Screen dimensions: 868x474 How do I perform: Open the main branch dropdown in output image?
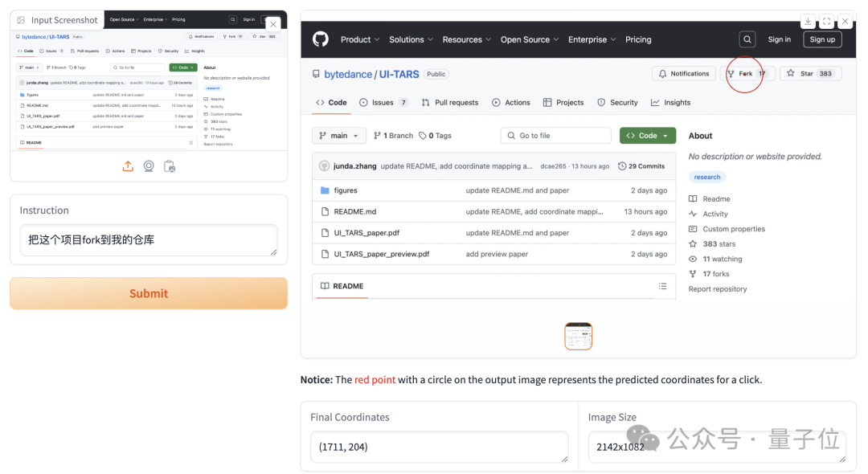tap(339, 136)
